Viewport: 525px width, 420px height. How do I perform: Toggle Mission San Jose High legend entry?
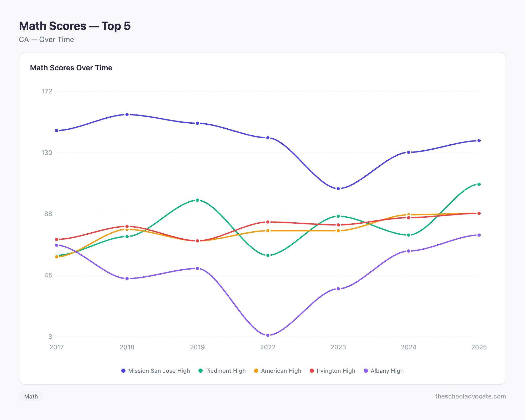pos(155,371)
